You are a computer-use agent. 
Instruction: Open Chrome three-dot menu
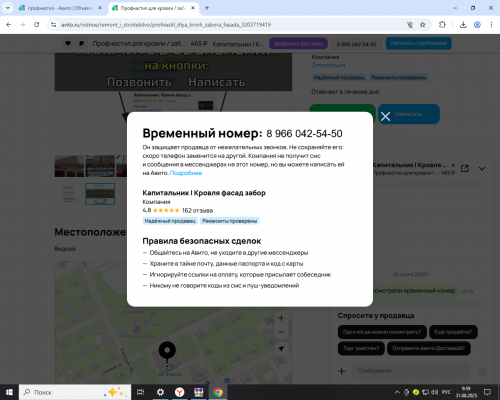coord(491,25)
